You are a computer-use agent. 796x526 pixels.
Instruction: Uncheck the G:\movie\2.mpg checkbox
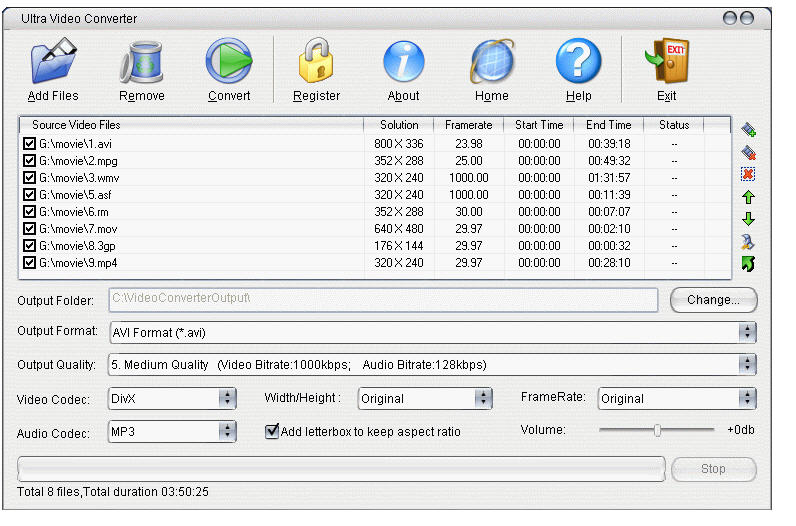point(29,161)
